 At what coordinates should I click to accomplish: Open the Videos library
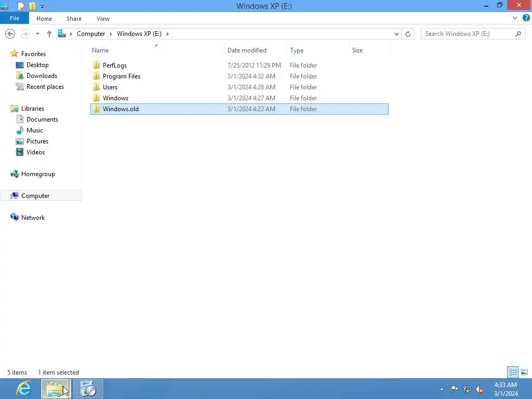tap(35, 152)
